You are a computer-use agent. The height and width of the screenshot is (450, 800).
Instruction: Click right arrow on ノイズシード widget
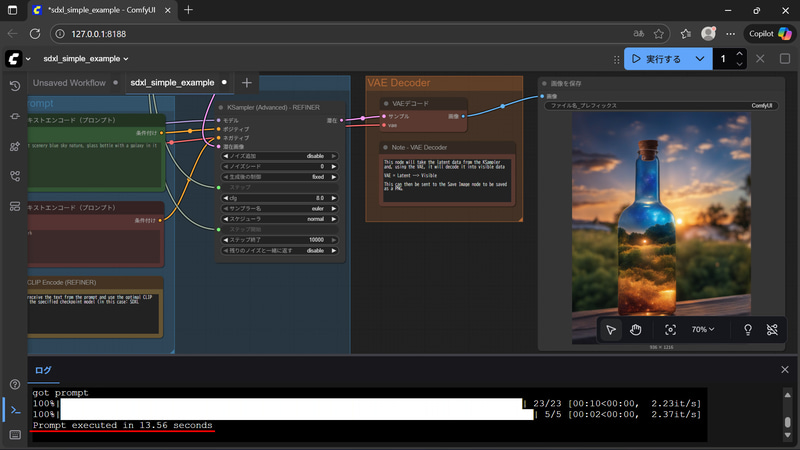tap(334, 166)
